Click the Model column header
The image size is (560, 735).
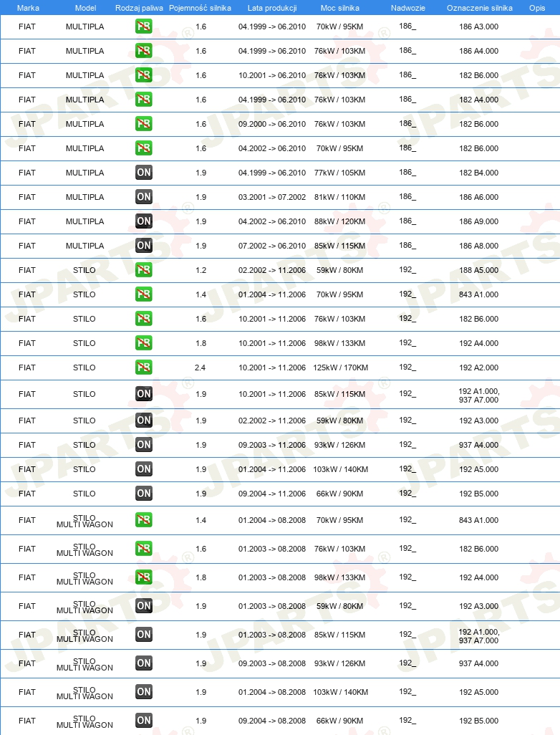(x=85, y=8)
